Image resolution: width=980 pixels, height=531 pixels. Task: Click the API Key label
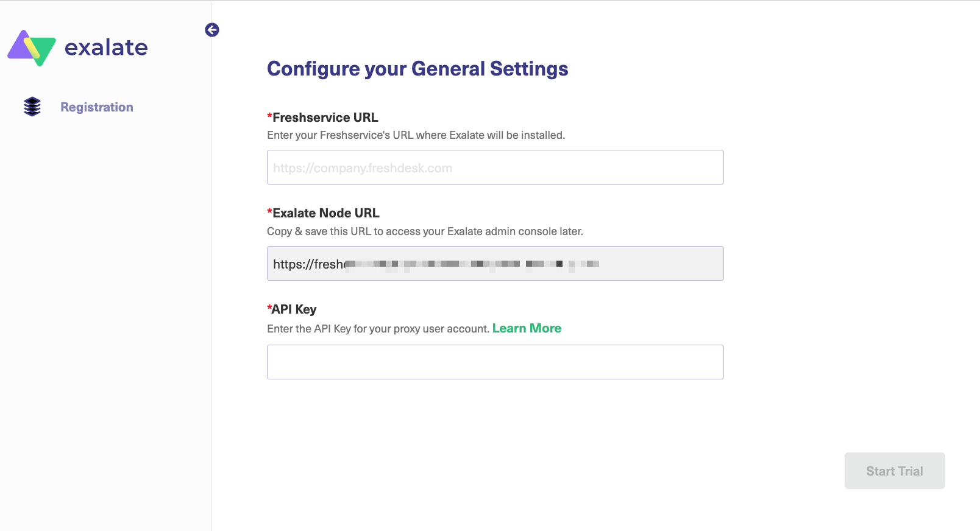coord(294,309)
